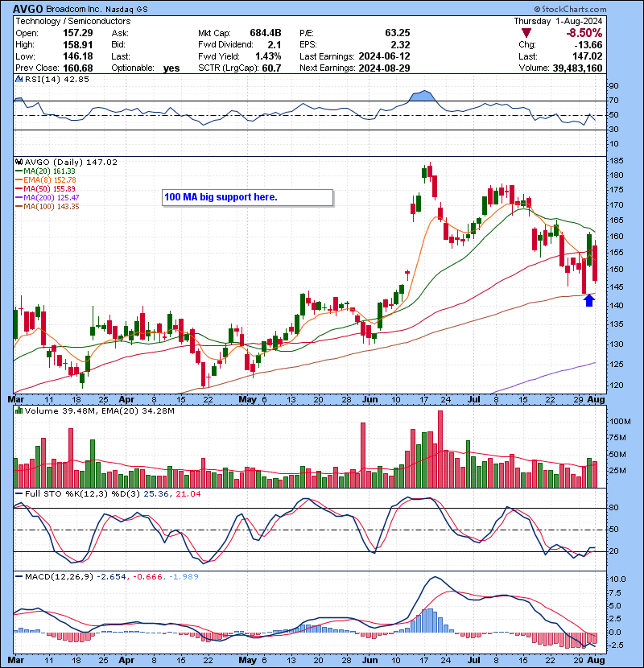The height and width of the screenshot is (668, 644).
Task: Click the small RSI indicator icon
Action: pyautogui.click(x=19, y=79)
